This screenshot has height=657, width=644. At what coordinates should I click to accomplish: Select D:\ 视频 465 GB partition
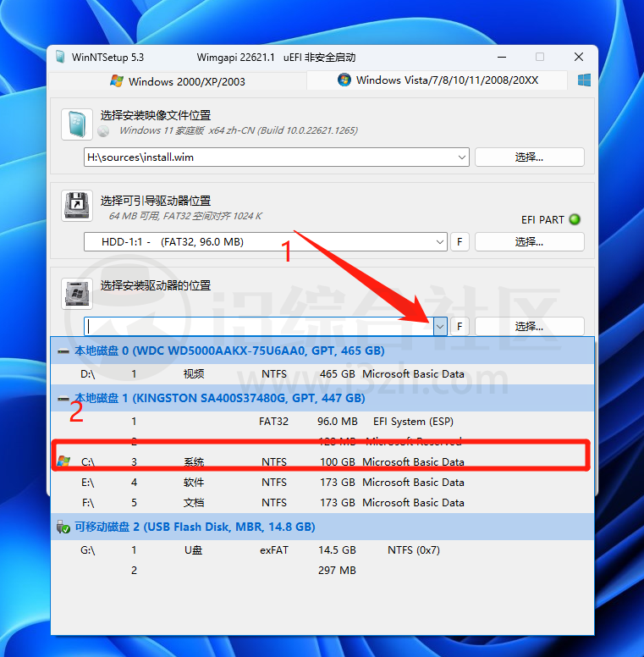[322, 373]
